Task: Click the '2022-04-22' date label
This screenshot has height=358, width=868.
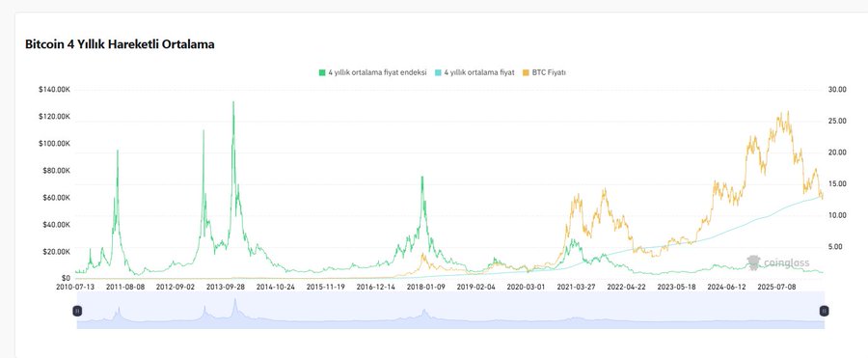Action: pyautogui.click(x=626, y=287)
